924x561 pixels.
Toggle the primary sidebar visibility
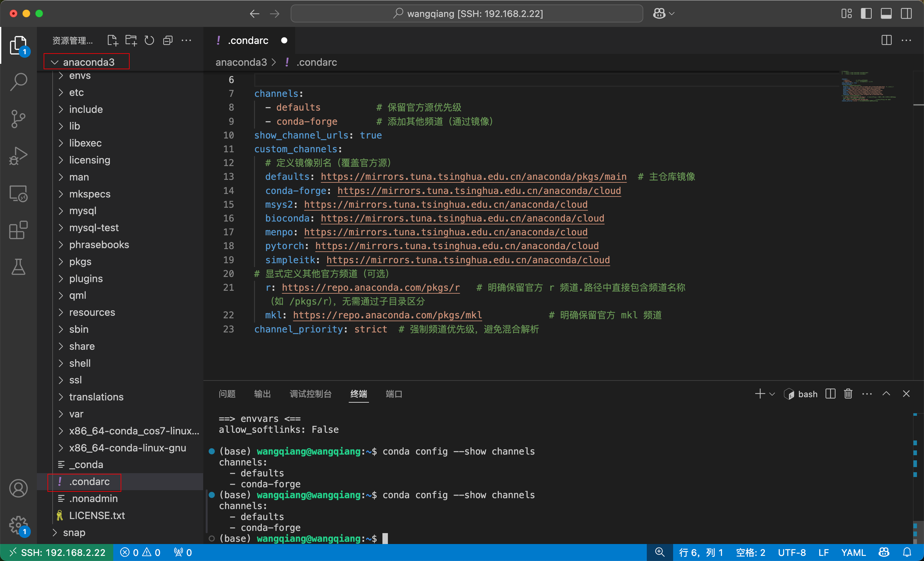tap(866, 14)
